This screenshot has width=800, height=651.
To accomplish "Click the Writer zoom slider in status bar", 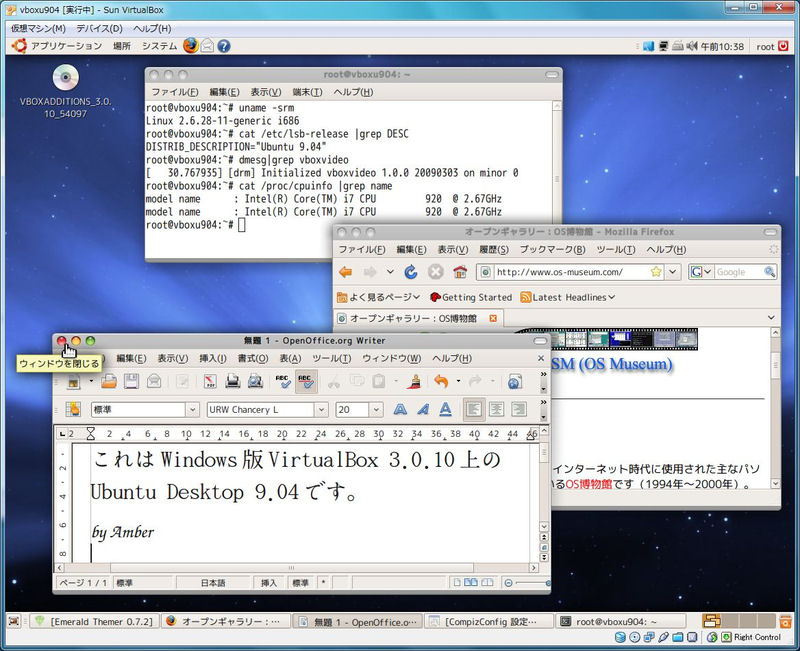I will pyautogui.click(x=531, y=583).
